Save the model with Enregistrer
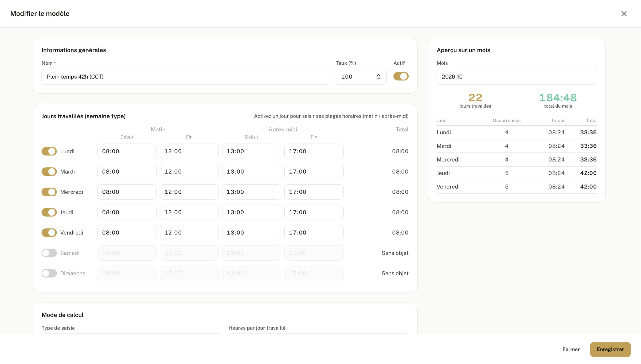This screenshot has height=364, width=641. click(610, 349)
